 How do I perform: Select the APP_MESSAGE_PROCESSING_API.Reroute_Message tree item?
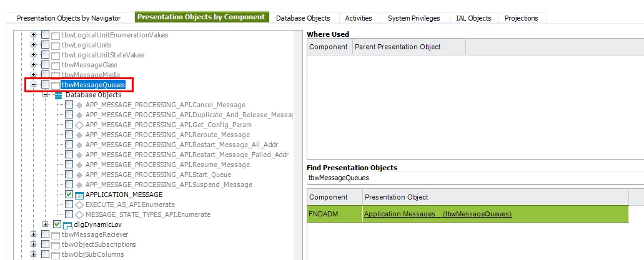pos(167,135)
